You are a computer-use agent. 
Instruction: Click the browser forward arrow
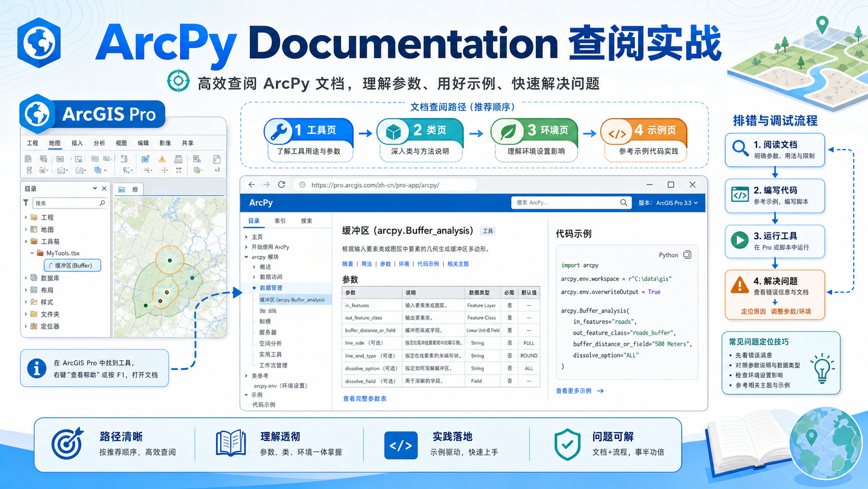coord(266,184)
